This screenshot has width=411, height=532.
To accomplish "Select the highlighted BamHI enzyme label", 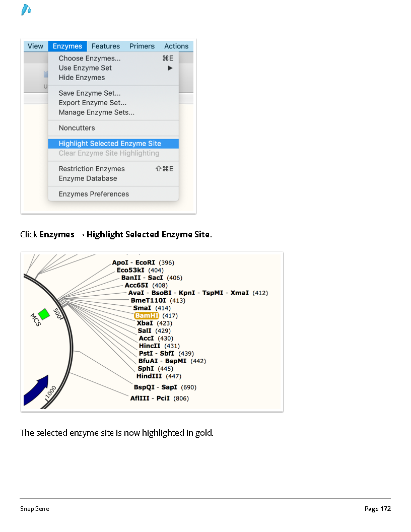I will (147, 315).
